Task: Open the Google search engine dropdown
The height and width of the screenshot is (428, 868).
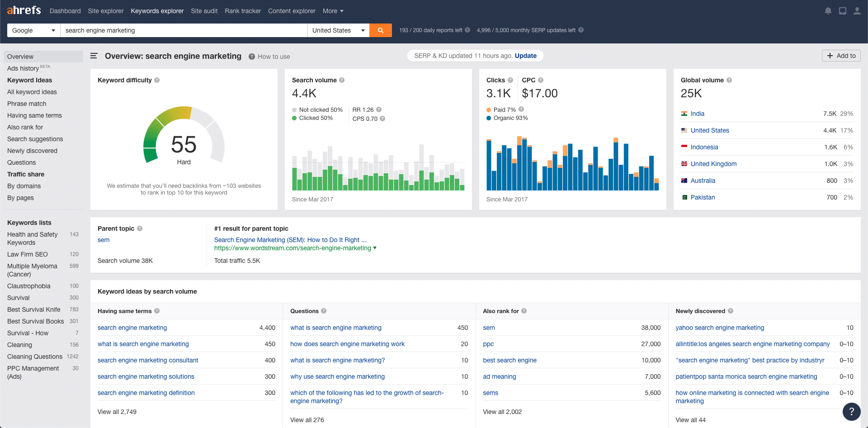Action: [x=33, y=30]
